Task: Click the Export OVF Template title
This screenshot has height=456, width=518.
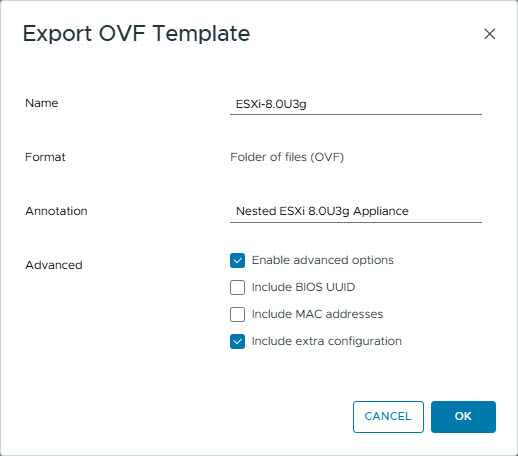Action: point(136,34)
